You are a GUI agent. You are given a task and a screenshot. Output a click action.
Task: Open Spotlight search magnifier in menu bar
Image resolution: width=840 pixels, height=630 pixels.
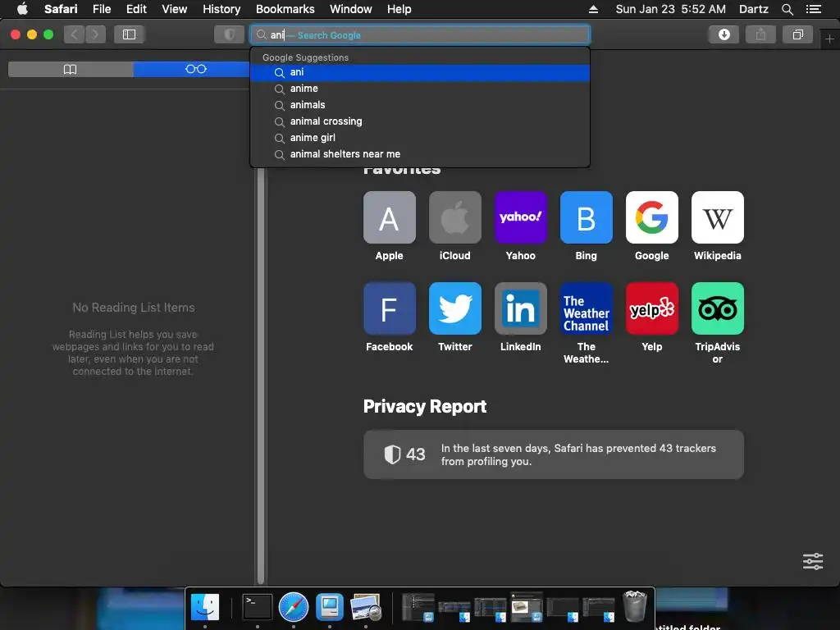pyautogui.click(x=787, y=9)
